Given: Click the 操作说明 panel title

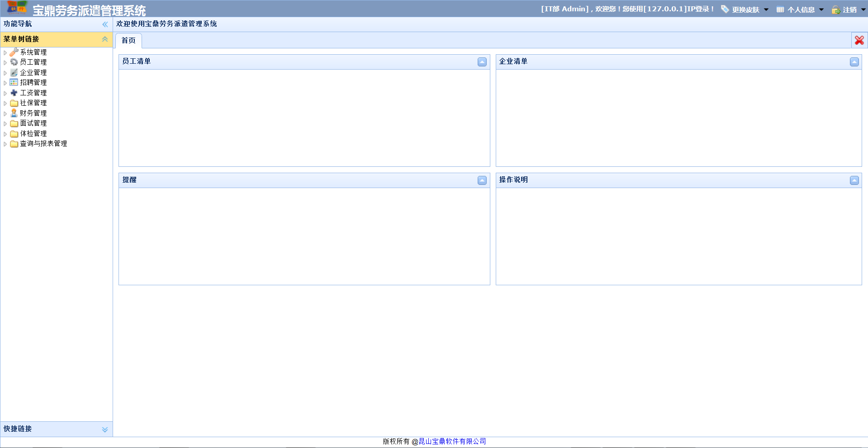Looking at the screenshot, I should (513, 180).
